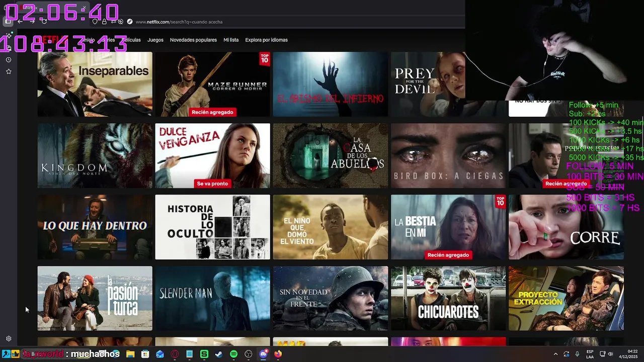The height and width of the screenshot is (362, 644).
Task: Open ESP LAA keyboard language selector
Action: pos(590,354)
